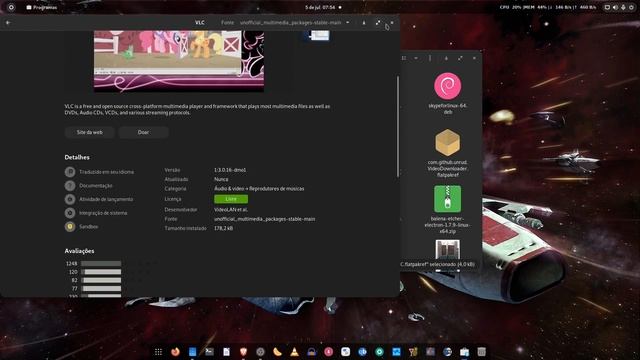Click the Atividade de lançamento icon
Image resolution: width=640 pixels, height=360 pixels.
click(70, 199)
